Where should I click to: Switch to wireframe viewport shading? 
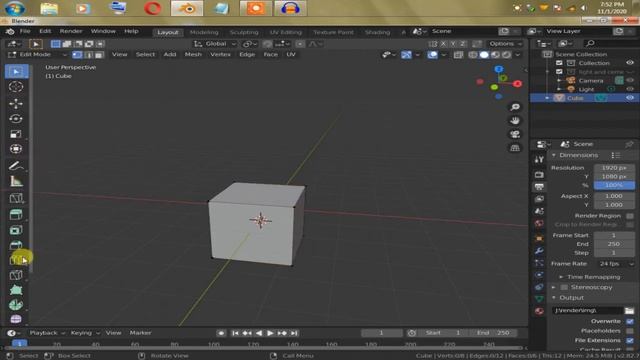pyautogui.click(x=473, y=54)
